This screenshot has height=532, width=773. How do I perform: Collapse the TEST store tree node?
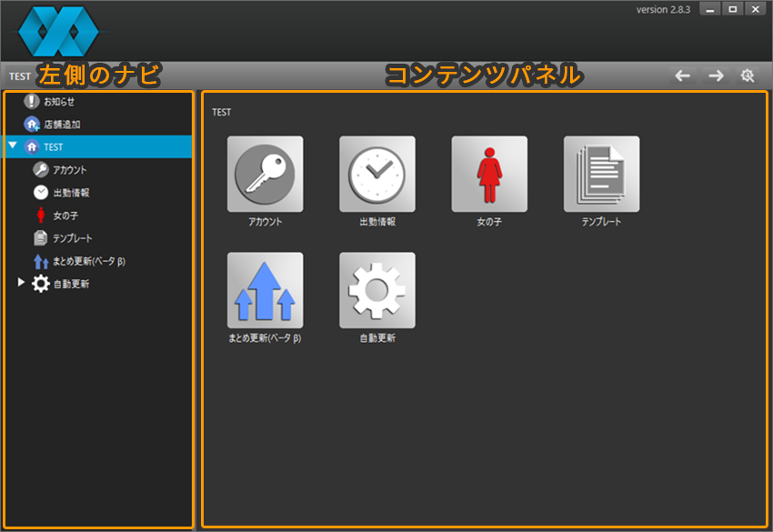tap(13, 146)
